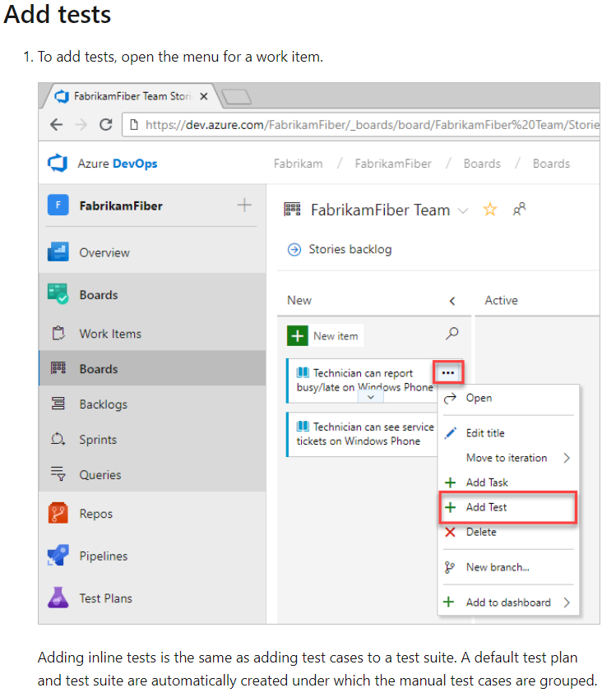
Task: Open Work Items in sidebar
Action: coord(151,334)
